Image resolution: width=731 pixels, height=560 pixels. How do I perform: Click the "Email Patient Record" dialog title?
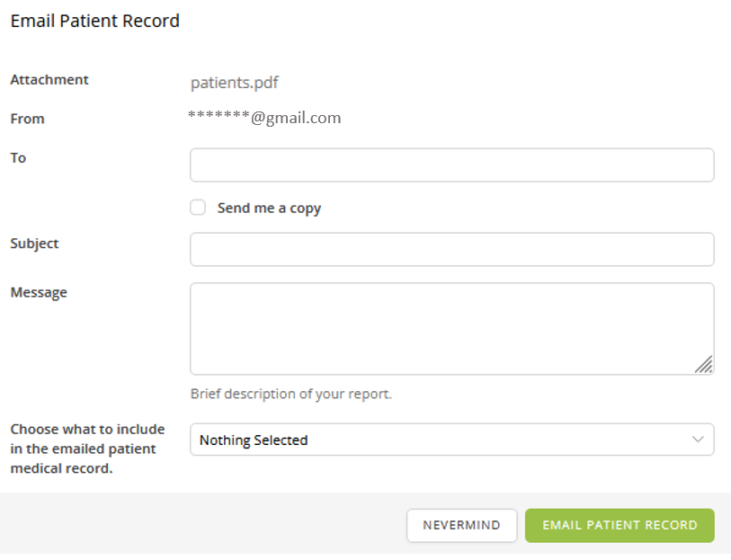point(94,21)
